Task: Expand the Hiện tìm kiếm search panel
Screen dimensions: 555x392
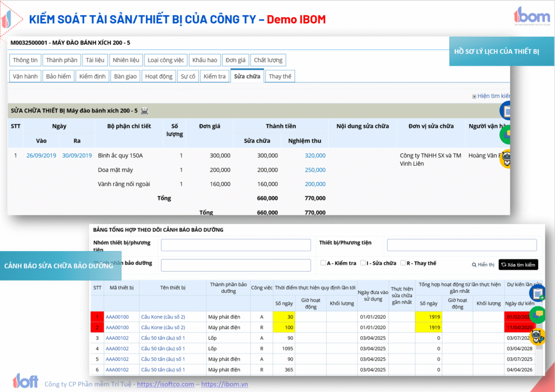Action: [491, 96]
